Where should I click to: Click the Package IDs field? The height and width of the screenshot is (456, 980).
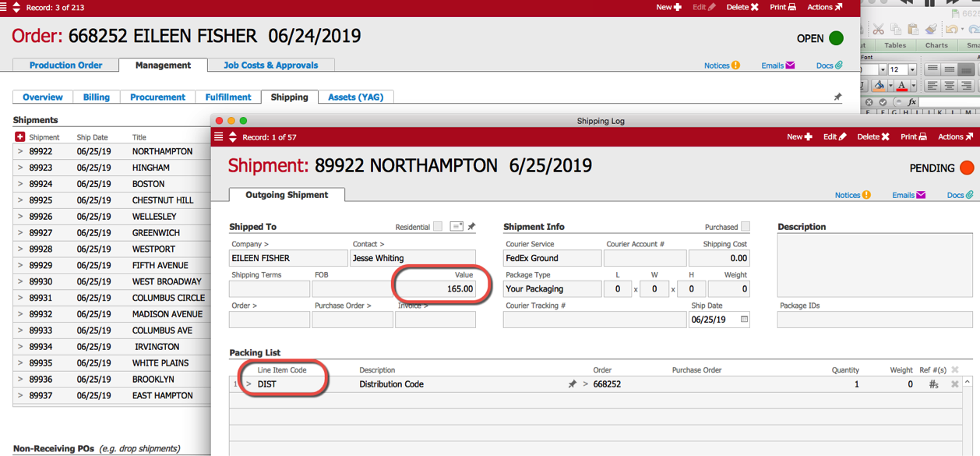coord(876,320)
